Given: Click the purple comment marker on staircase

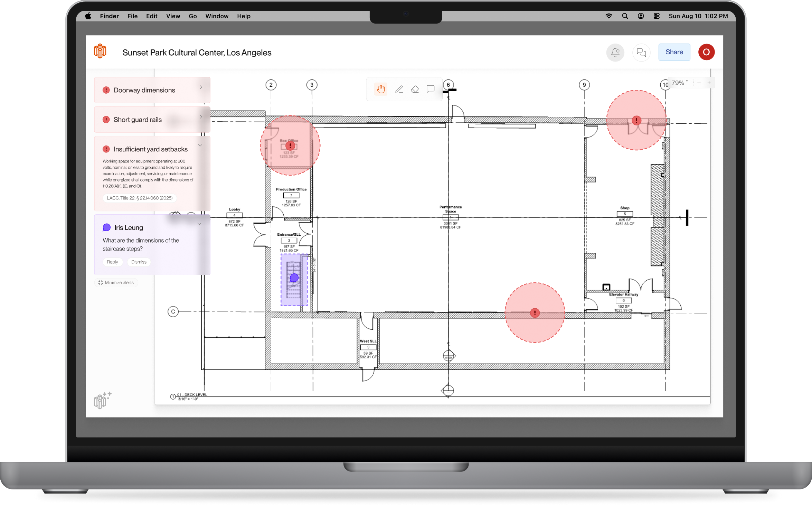Looking at the screenshot, I should pyautogui.click(x=294, y=278).
